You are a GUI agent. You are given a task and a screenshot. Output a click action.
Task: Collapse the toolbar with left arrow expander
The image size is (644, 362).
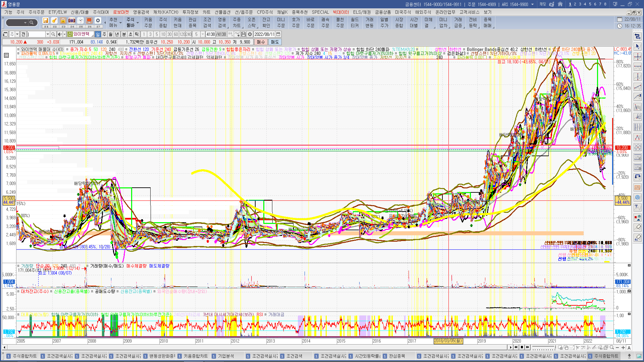click(105, 22)
